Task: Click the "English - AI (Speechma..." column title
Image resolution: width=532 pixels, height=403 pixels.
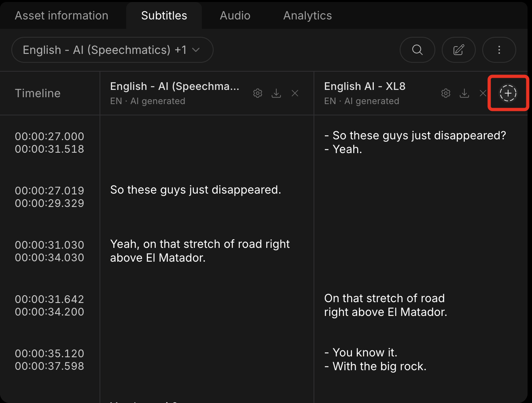Action: click(x=175, y=86)
